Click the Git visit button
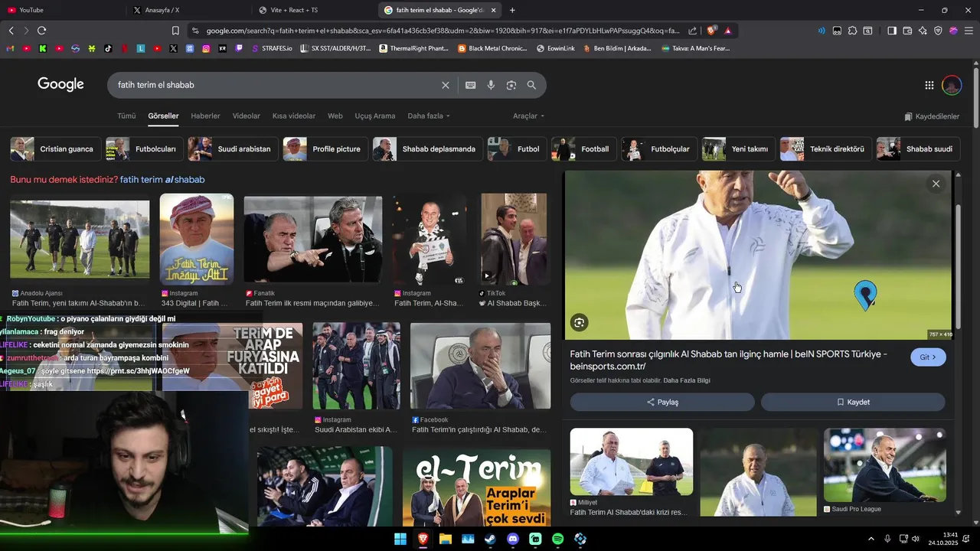The width and height of the screenshot is (980, 551). click(928, 357)
